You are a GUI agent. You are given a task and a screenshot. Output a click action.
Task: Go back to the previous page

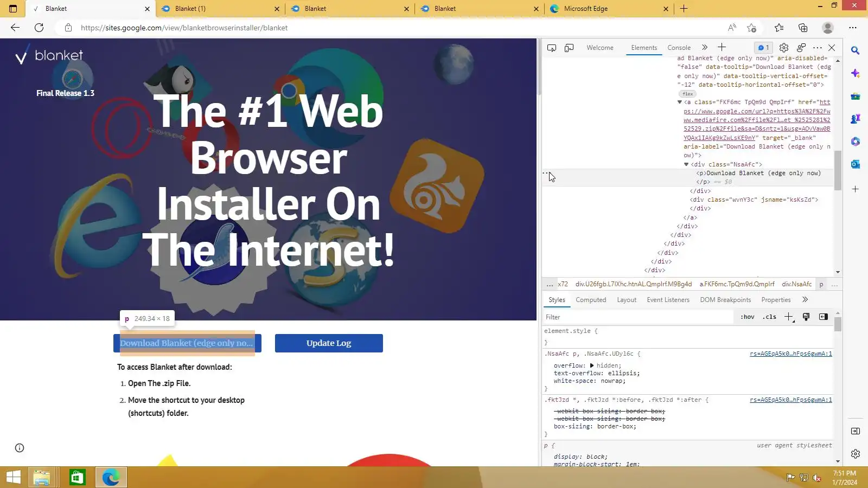click(15, 28)
